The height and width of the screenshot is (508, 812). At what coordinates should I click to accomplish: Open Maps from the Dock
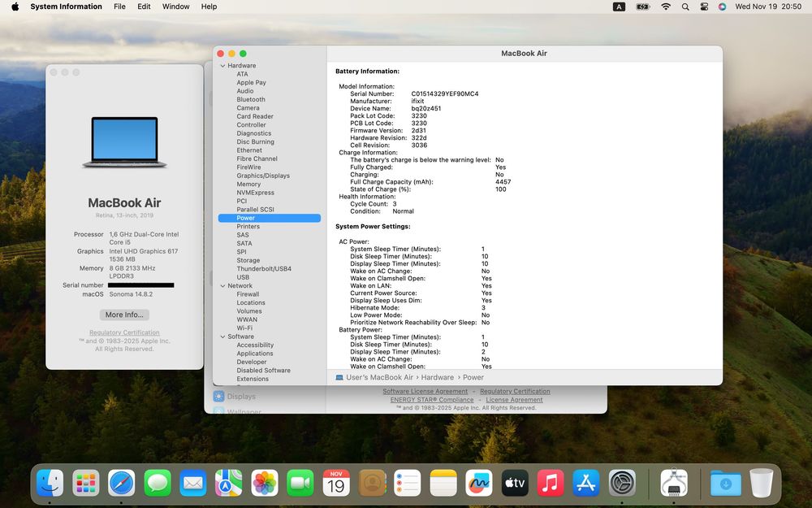(x=228, y=483)
